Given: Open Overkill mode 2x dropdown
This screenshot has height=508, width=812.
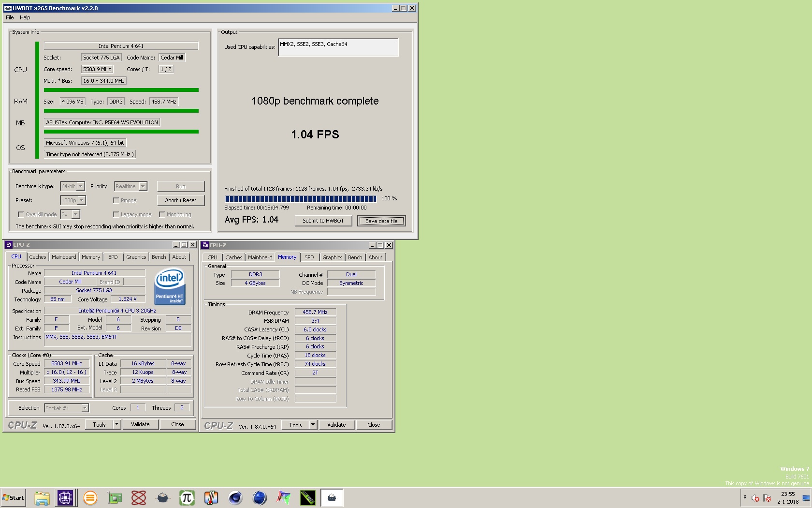Looking at the screenshot, I should (x=70, y=214).
